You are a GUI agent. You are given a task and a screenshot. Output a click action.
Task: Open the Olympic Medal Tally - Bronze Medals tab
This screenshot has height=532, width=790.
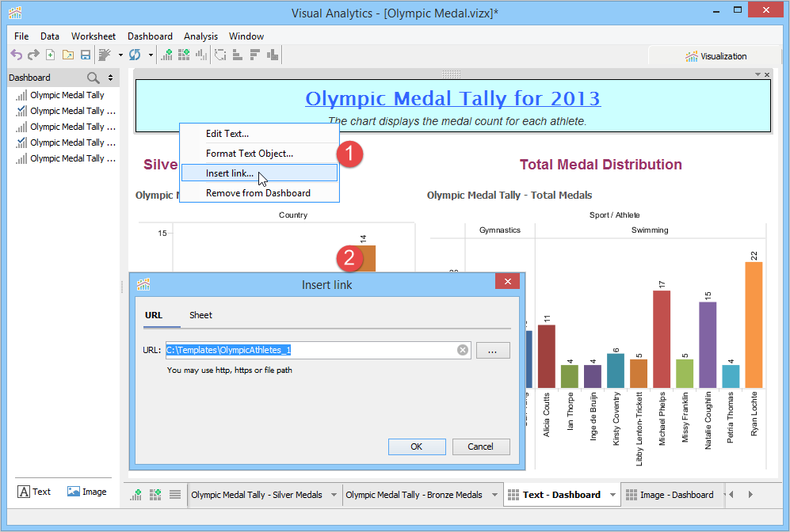pyautogui.click(x=414, y=495)
